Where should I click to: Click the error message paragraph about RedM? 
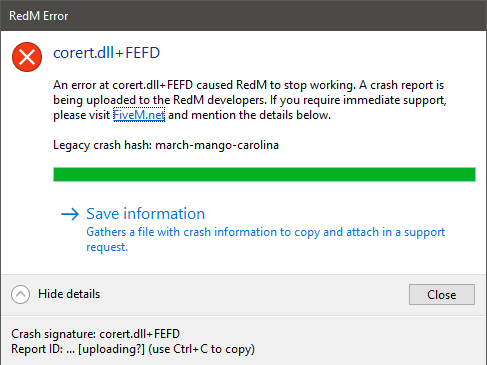(250, 100)
